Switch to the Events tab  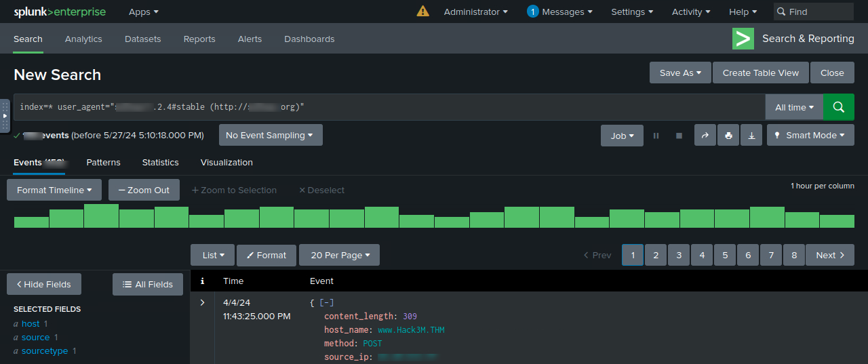coord(39,162)
